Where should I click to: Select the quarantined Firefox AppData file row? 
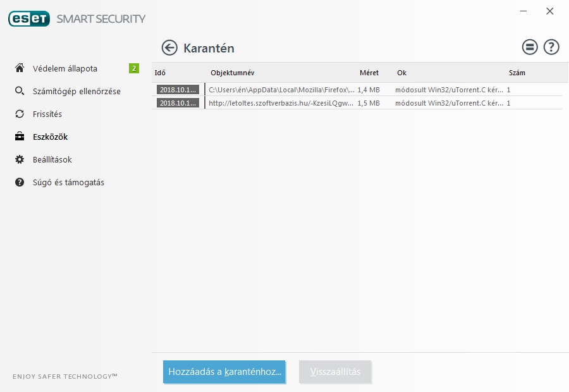[281, 90]
